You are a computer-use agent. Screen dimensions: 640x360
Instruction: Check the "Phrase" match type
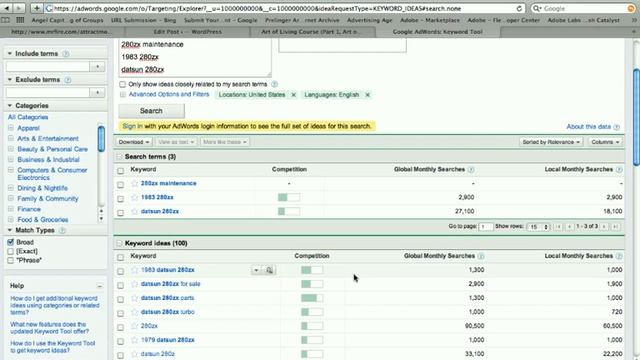[x=11, y=260]
